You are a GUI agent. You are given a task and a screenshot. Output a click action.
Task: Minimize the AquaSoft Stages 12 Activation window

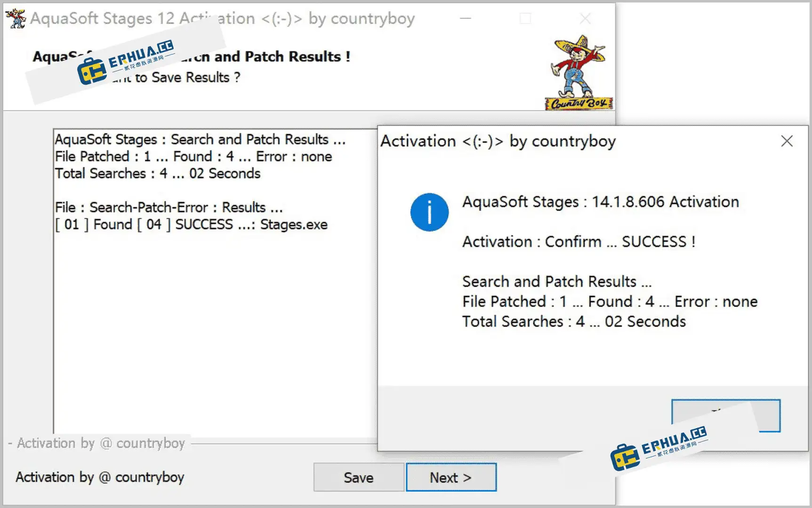[466, 19]
